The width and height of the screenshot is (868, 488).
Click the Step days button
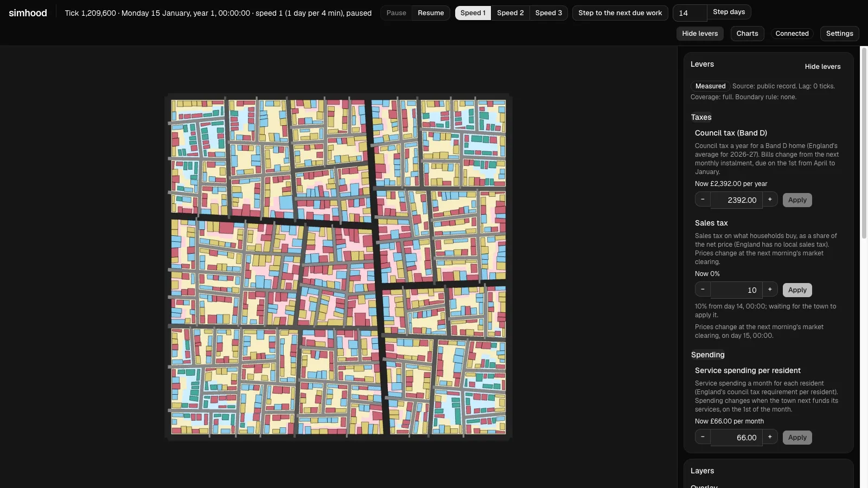click(729, 12)
